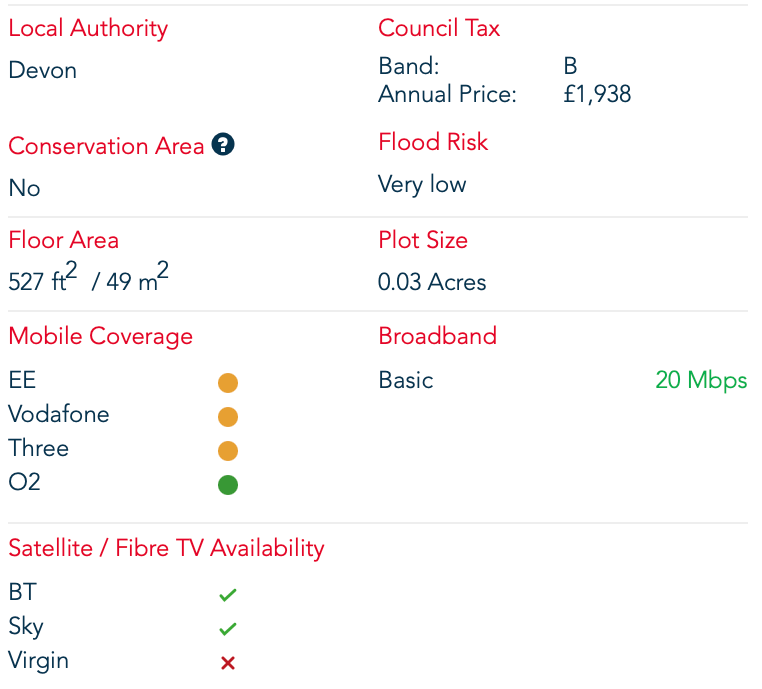Screen dimensions: 762x689
Task: Open the Local Authority heading
Action: point(88,29)
